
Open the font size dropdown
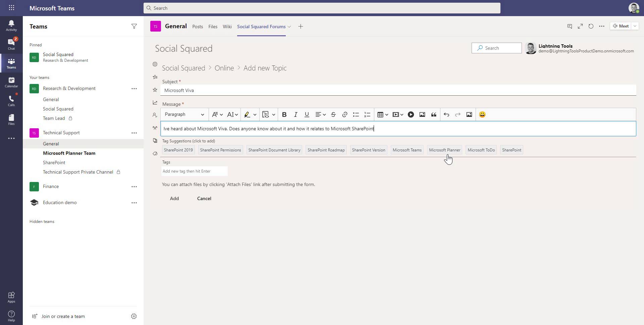232,114
